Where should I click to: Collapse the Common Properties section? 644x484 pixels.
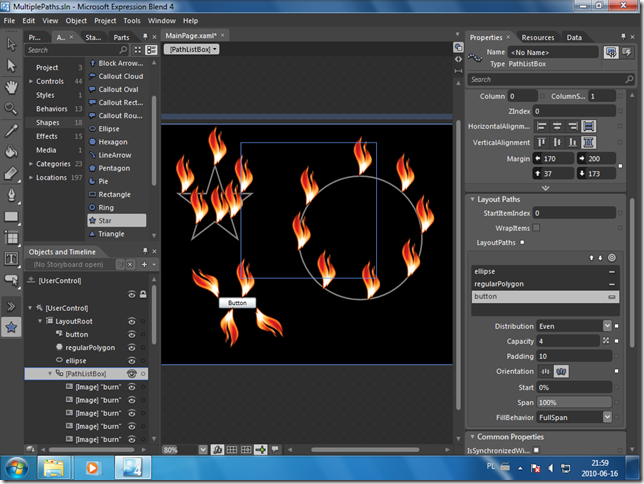pyautogui.click(x=472, y=437)
